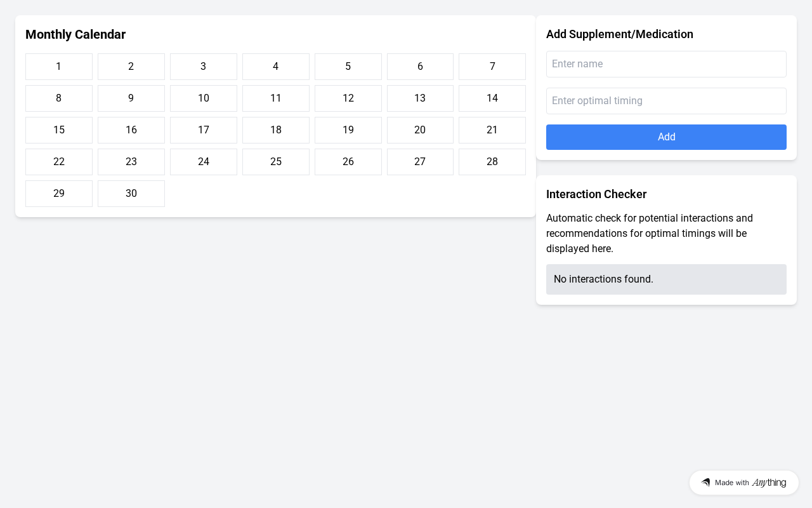Select day 29 in the calendar
This screenshot has height=508, width=812.
[59, 194]
